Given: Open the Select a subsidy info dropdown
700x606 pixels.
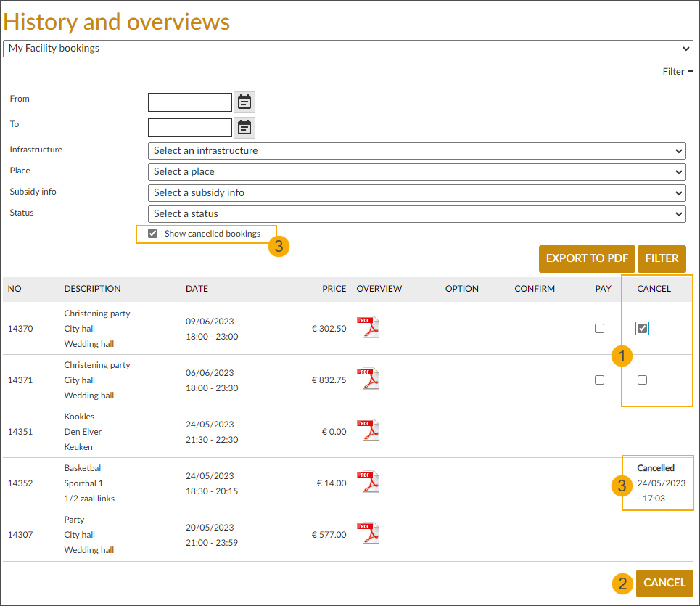Looking at the screenshot, I should (417, 192).
